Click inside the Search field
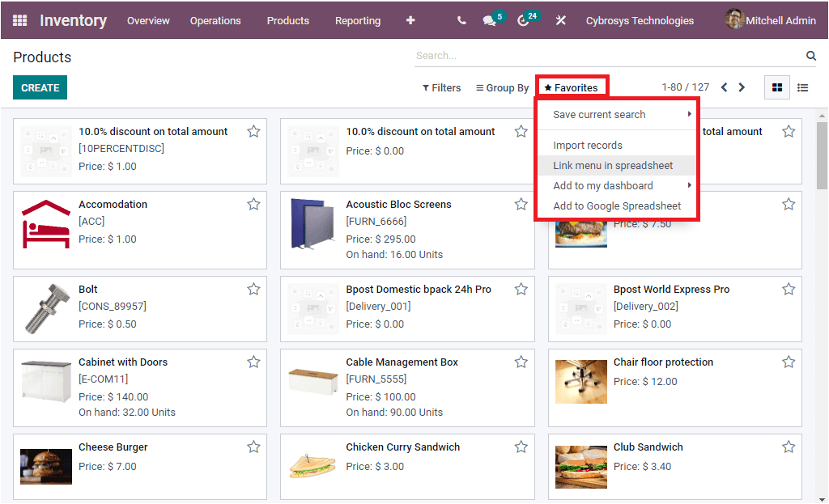The height and width of the screenshot is (504, 829). click(x=567, y=56)
